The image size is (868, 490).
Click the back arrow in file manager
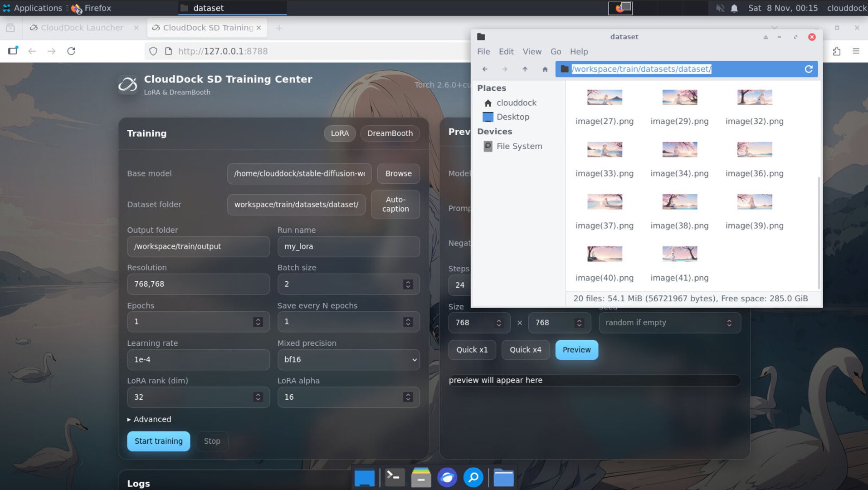click(x=485, y=69)
